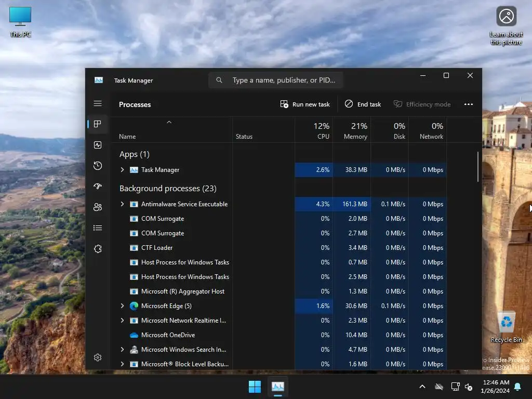Click the muted volume tray icon

pyautogui.click(x=469, y=387)
